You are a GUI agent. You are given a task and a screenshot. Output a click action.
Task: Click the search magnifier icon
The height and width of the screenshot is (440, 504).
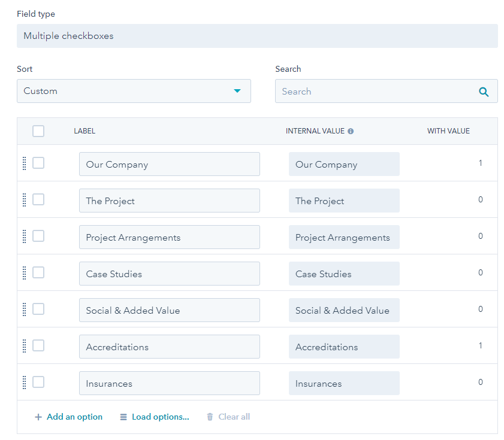[x=484, y=91]
